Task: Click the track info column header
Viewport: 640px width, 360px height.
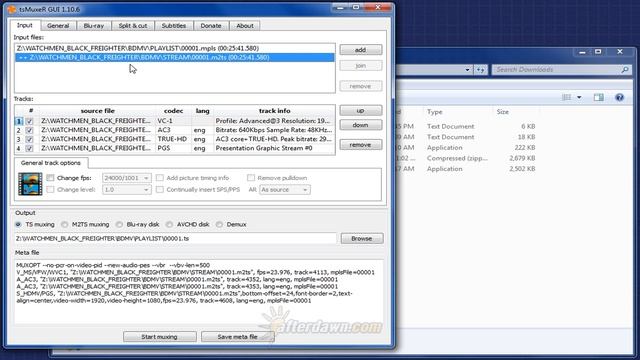Action: click(x=274, y=111)
